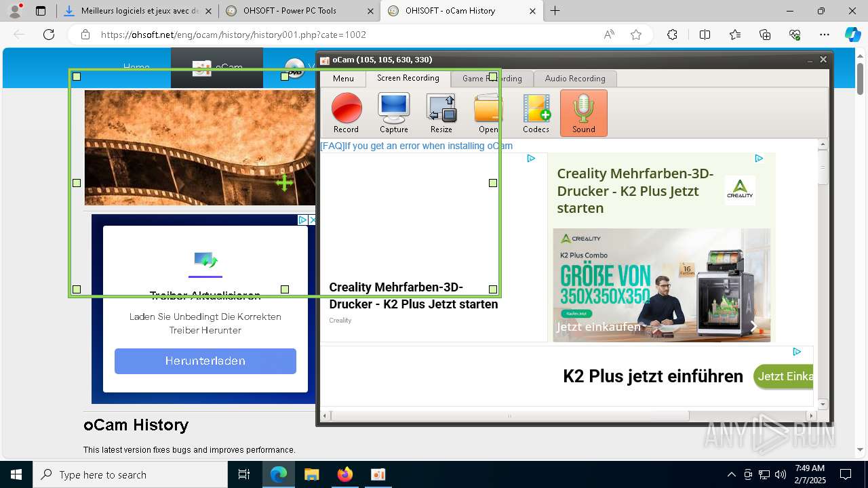Click the capture region's top-left corner handle
Image resolution: width=868 pixels, height=488 pixels.
(x=77, y=77)
